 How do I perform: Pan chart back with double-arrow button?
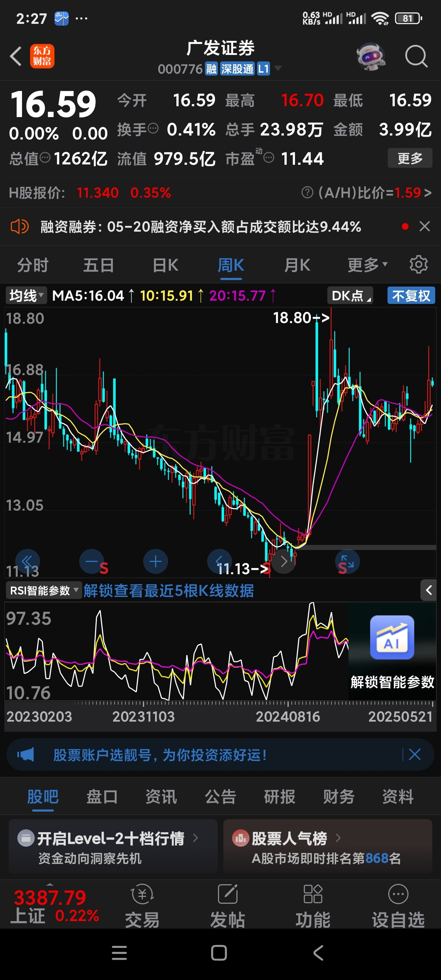pos(27,562)
